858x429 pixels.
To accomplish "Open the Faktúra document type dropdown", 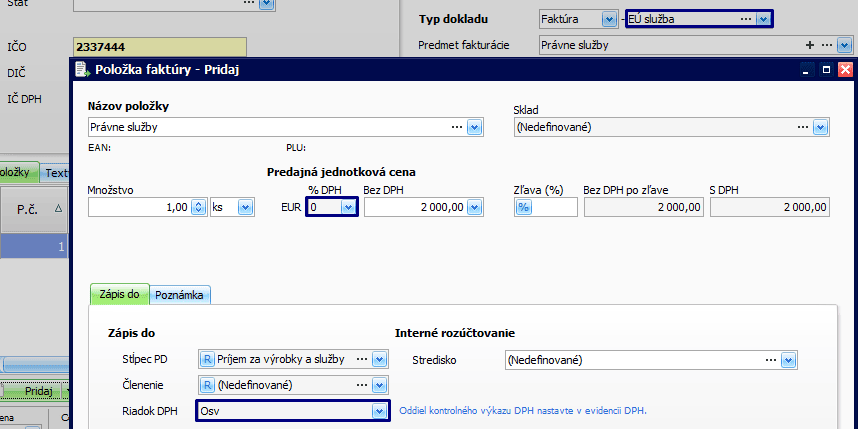I will click(x=609, y=19).
